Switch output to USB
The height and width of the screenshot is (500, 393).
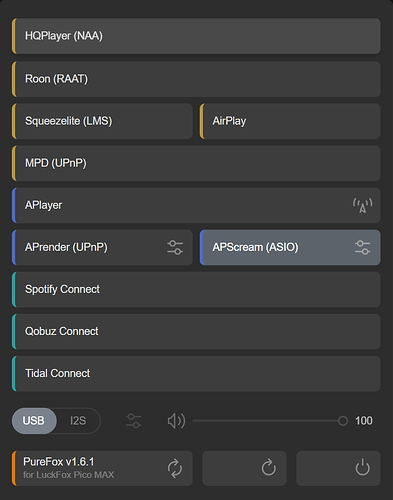click(34, 421)
